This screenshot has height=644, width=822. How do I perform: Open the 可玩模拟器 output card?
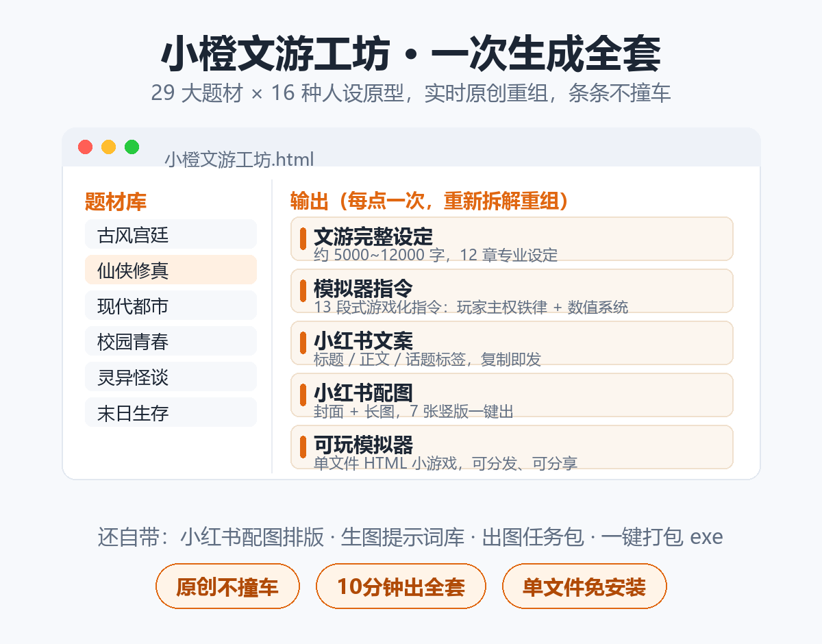pos(512,447)
